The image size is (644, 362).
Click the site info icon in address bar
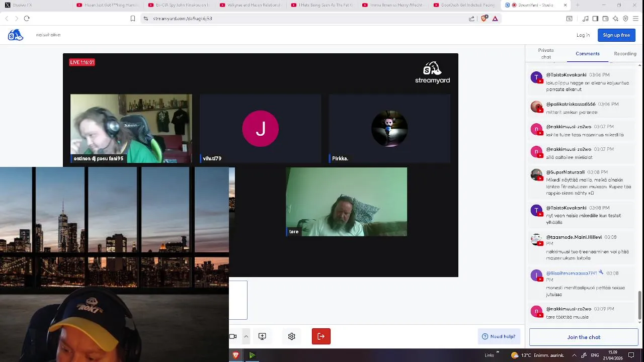pyautogui.click(x=146, y=19)
